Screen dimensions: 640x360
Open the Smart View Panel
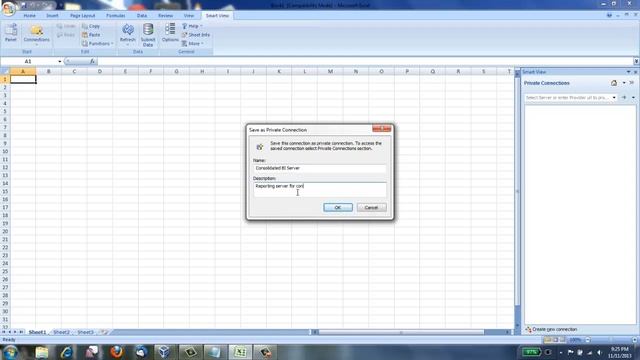(x=11, y=33)
